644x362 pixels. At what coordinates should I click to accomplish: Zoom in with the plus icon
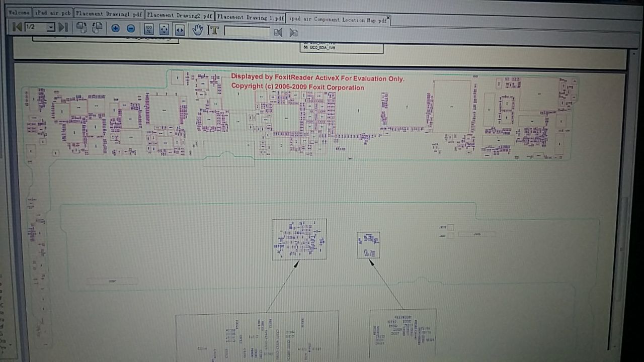115,28
